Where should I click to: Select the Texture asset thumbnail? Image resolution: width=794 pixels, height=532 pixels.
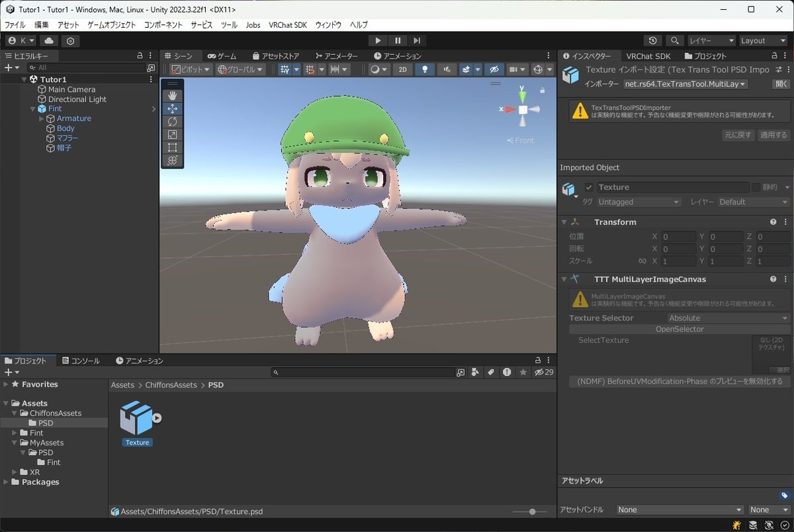(x=137, y=418)
